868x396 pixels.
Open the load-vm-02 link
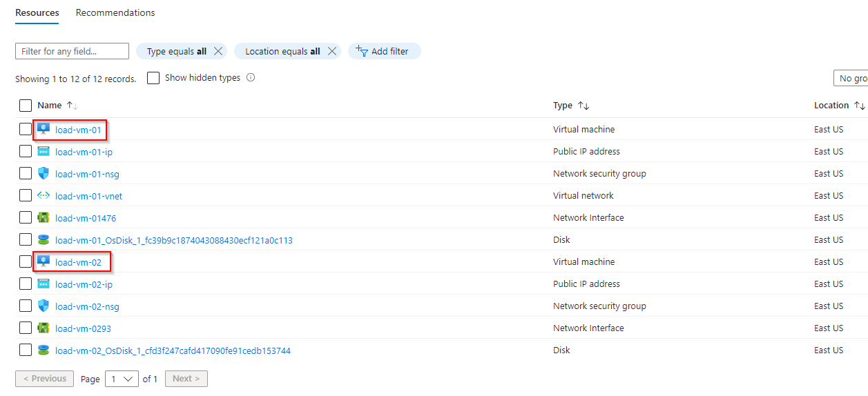coord(79,262)
